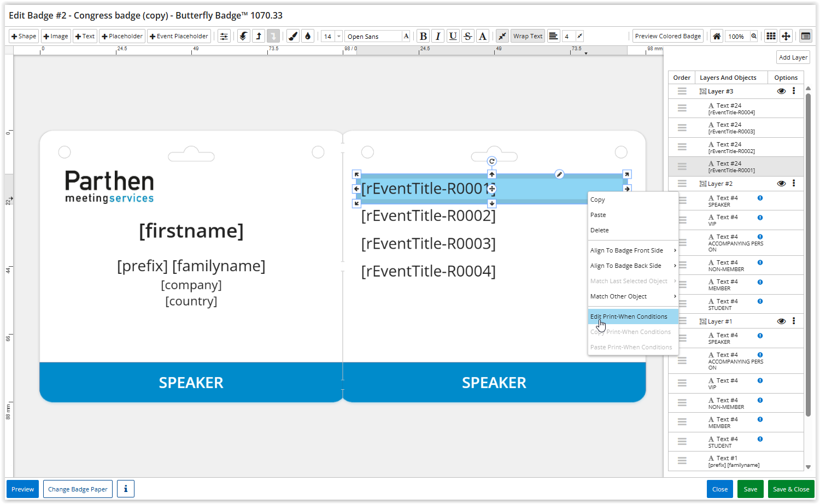820x504 pixels.
Task: Toggle the grid display icon
Action: point(771,36)
